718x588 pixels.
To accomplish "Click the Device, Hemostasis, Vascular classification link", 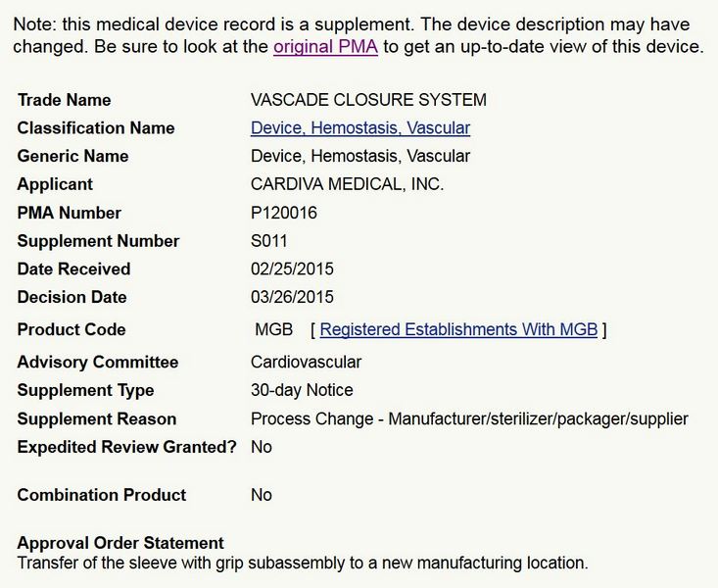I will click(360, 128).
